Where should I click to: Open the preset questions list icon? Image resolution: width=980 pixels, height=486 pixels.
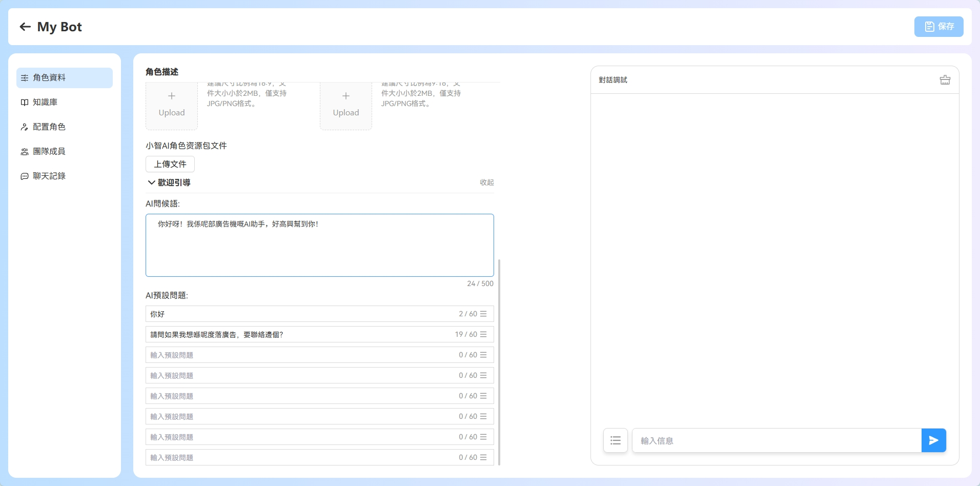click(615, 440)
